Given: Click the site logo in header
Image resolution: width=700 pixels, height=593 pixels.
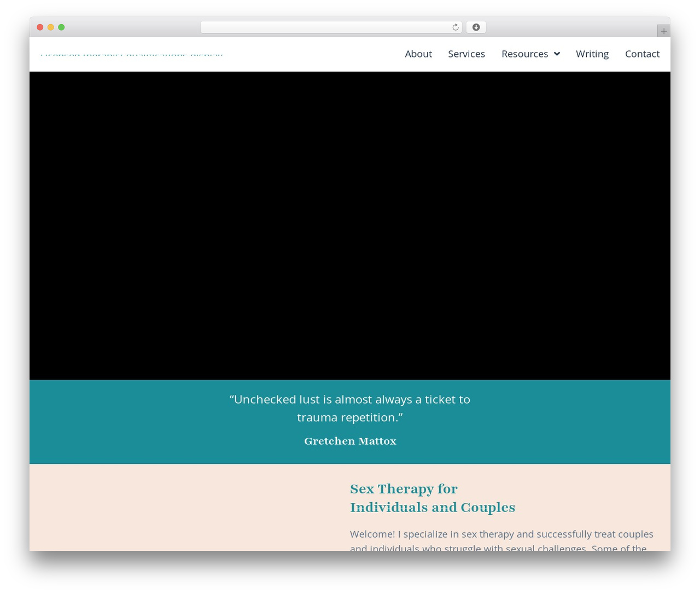Looking at the screenshot, I should [x=132, y=54].
